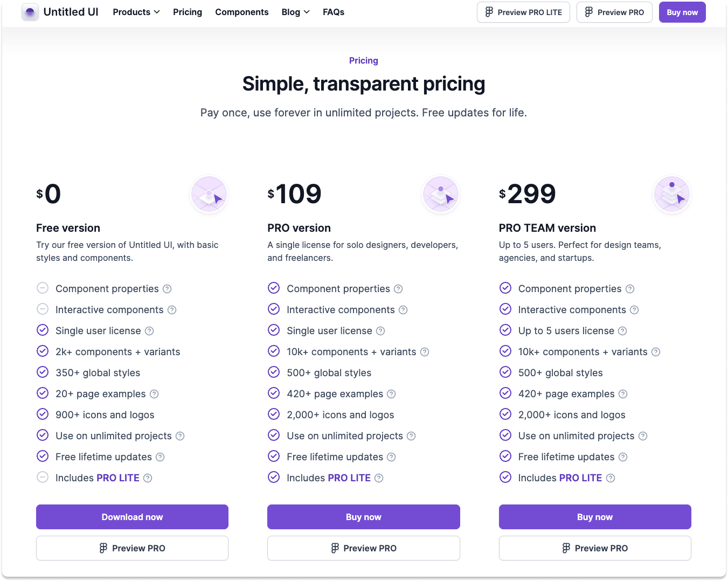Screen dimensions: 728x581
Task: Open the Products dropdown
Action: 136,12
